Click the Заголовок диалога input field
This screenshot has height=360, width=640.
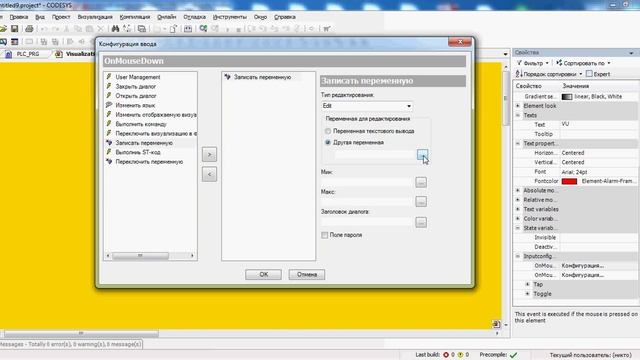point(367,222)
